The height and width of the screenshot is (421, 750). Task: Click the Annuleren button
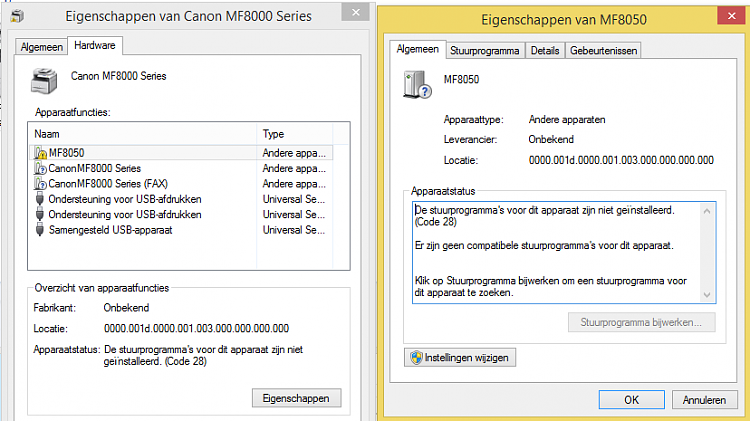(x=704, y=399)
